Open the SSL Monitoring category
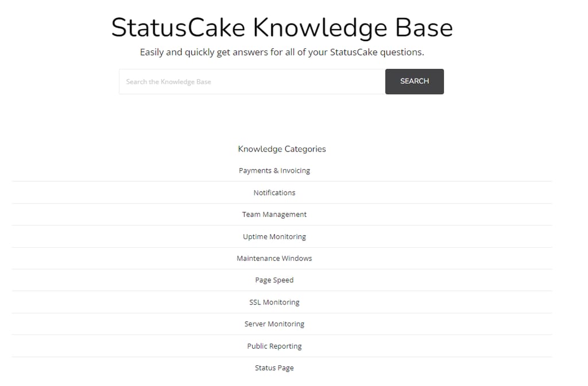This screenshot has width=588, height=386. (274, 302)
